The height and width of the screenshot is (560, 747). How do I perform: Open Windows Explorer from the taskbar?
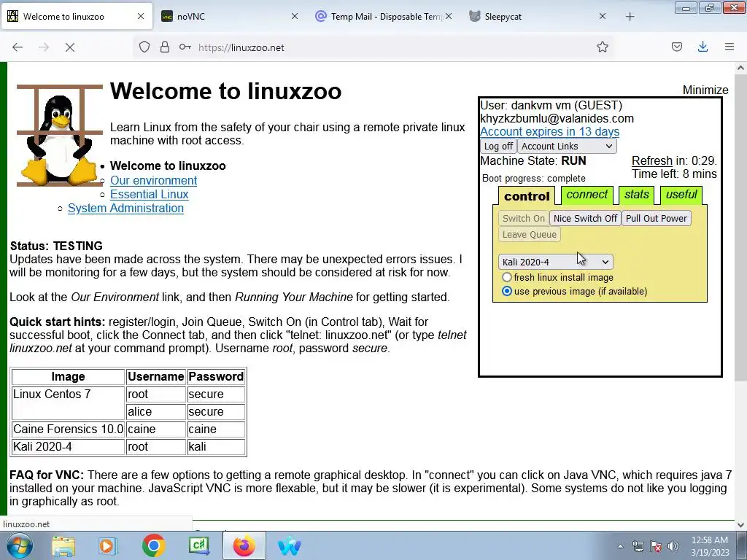click(x=63, y=546)
